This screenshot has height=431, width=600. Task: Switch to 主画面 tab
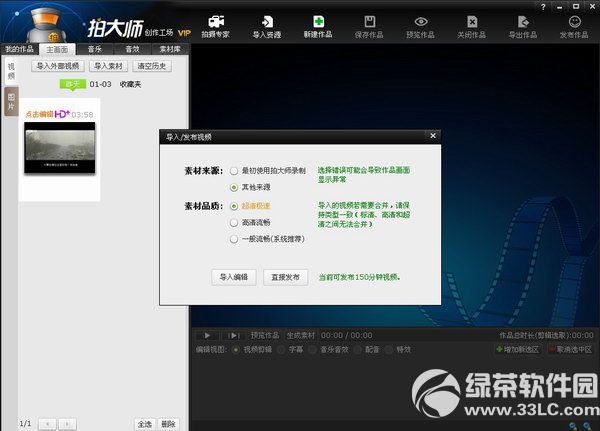[57, 49]
